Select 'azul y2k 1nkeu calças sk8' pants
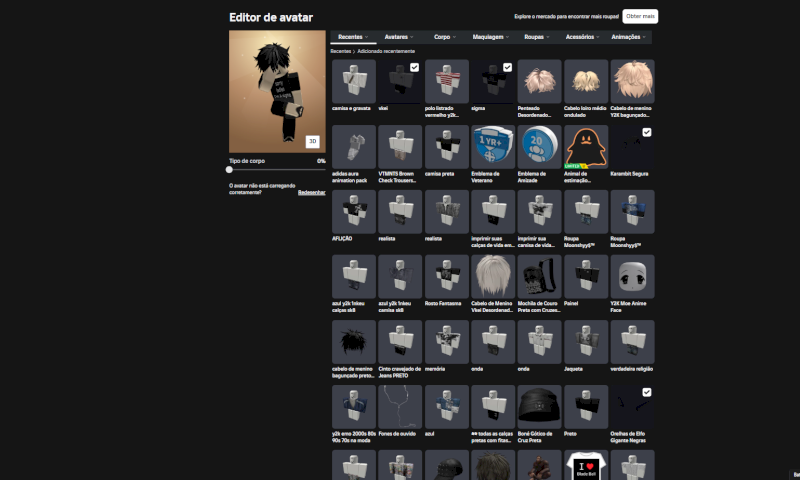 tap(354, 276)
